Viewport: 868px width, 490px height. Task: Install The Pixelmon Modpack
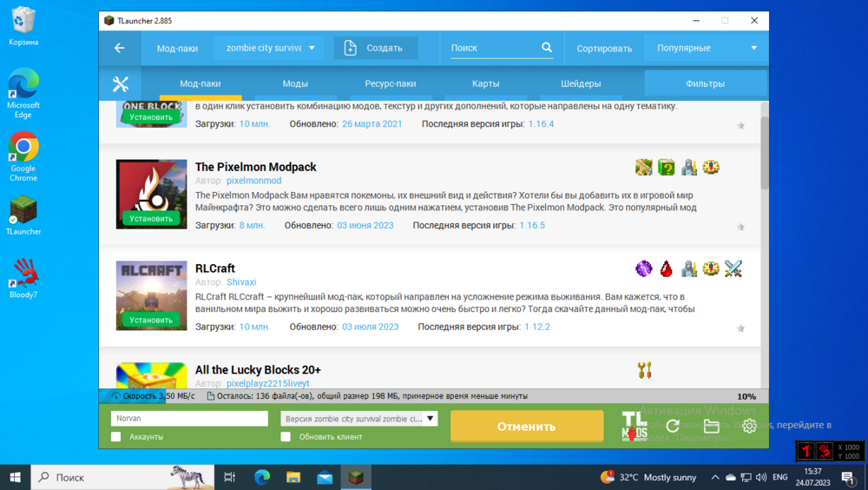tap(151, 219)
